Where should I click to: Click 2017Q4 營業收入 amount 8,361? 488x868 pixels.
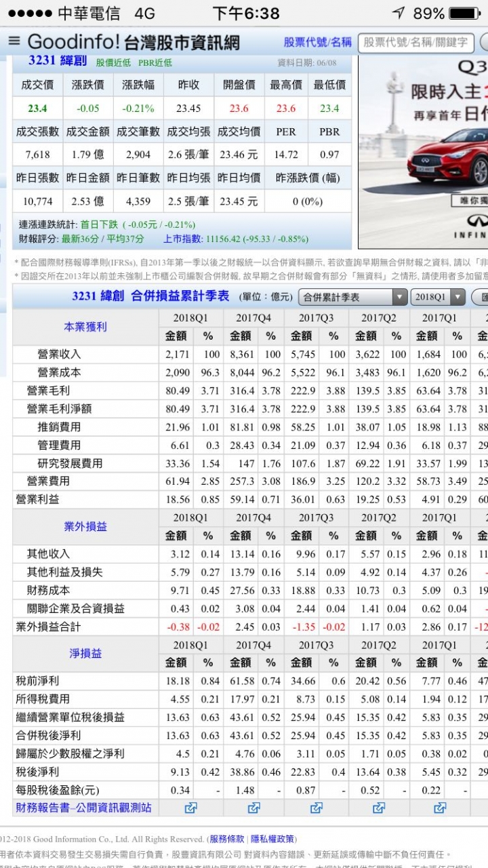[242, 355]
